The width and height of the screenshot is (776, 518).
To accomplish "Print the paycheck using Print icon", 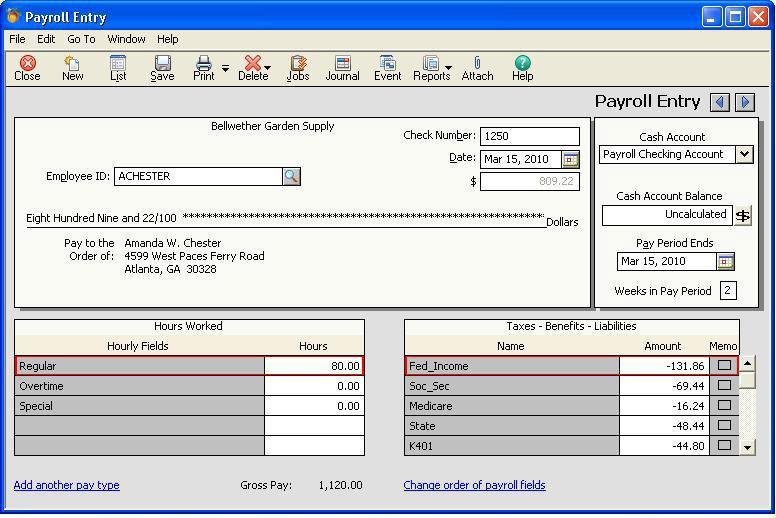I will [x=203, y=68].
